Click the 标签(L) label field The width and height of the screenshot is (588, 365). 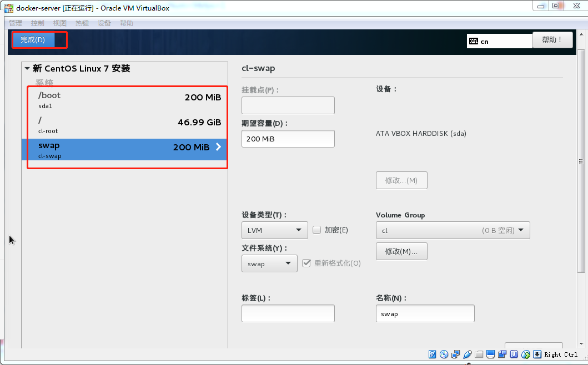click(x=288, y=313)
